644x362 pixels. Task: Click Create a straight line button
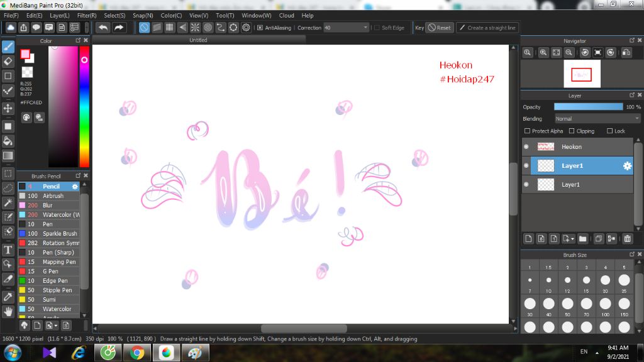pos(487,28)
